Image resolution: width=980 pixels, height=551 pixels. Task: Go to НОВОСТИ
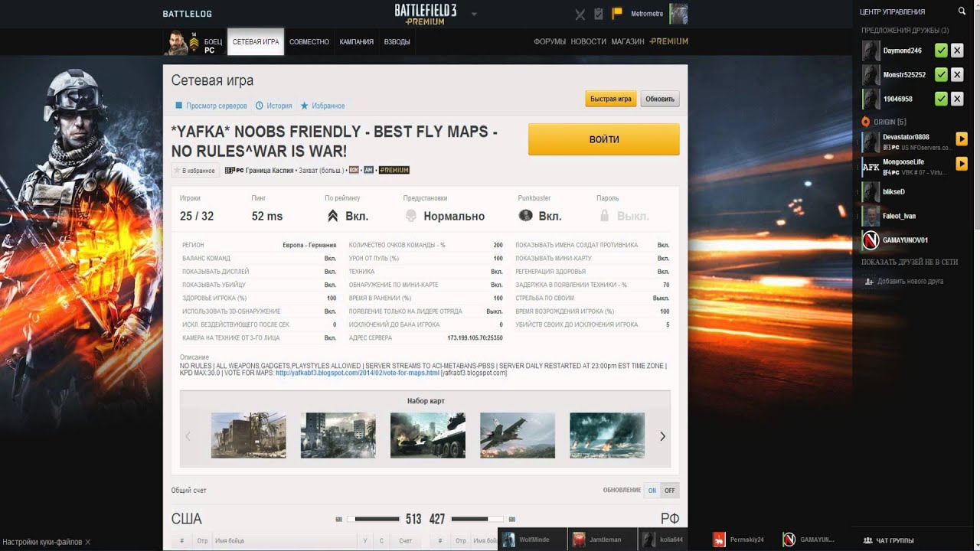pos(589,41)
